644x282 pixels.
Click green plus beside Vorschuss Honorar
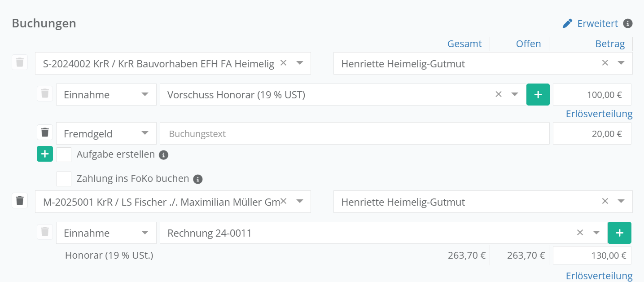tap(538, 95)
